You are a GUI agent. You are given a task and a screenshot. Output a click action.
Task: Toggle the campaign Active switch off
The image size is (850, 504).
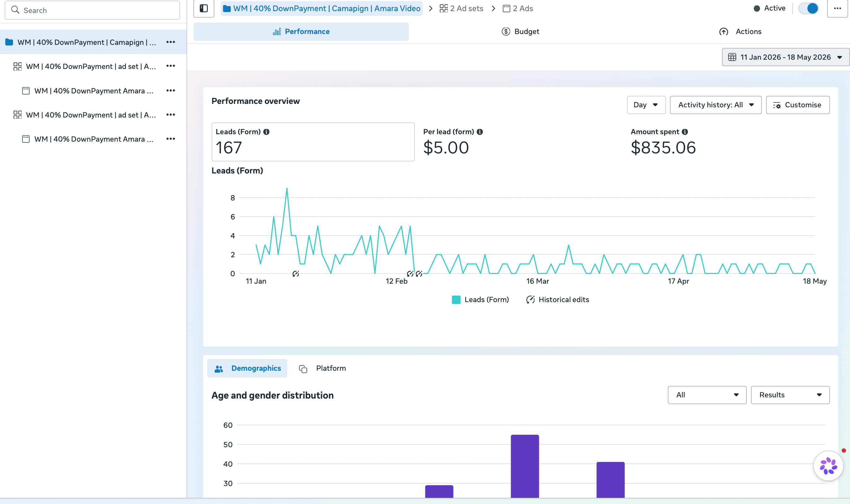point(808,8)
